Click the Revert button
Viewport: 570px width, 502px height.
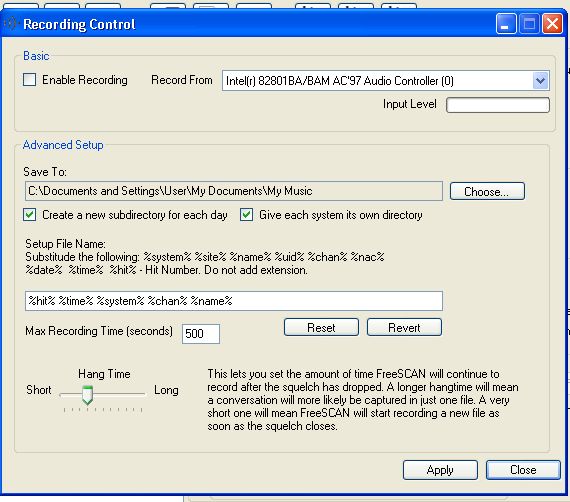click(404, 327)
